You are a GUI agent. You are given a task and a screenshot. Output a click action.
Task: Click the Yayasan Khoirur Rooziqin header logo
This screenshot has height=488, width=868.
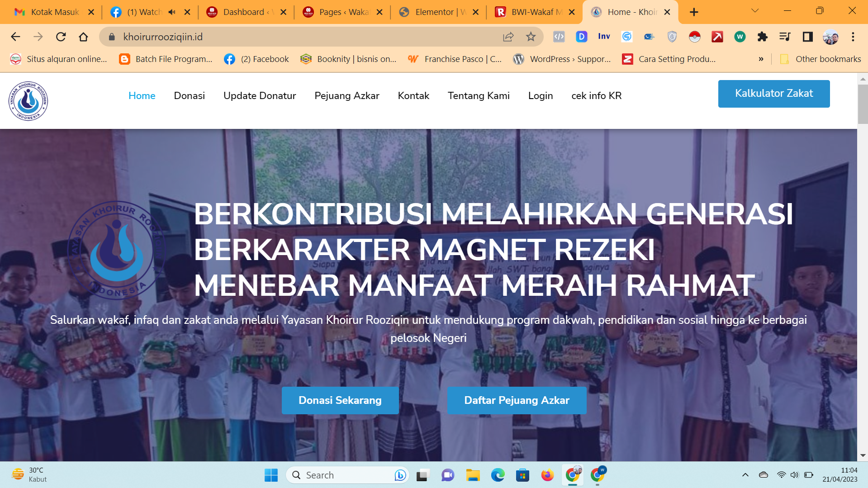coord(28,101)
